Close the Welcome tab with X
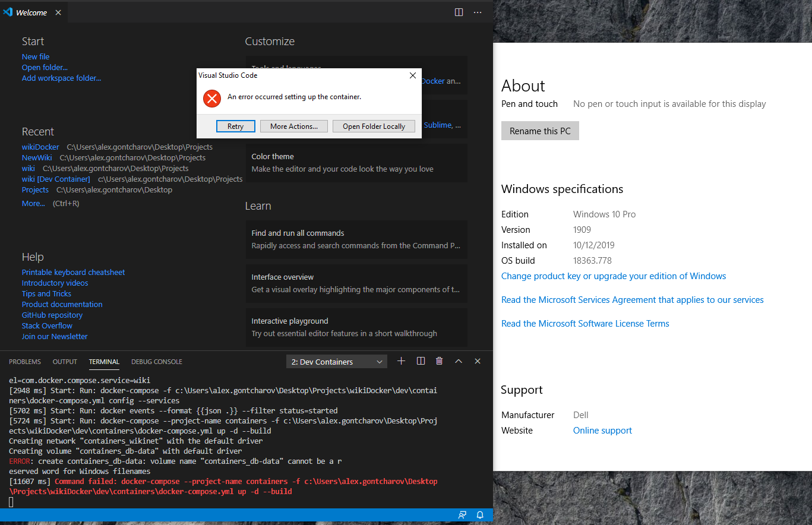The image size is (812, 525). 58,12
